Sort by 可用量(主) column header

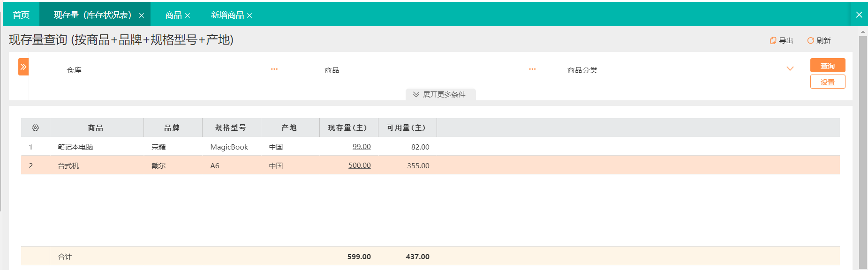click(407, 127)
